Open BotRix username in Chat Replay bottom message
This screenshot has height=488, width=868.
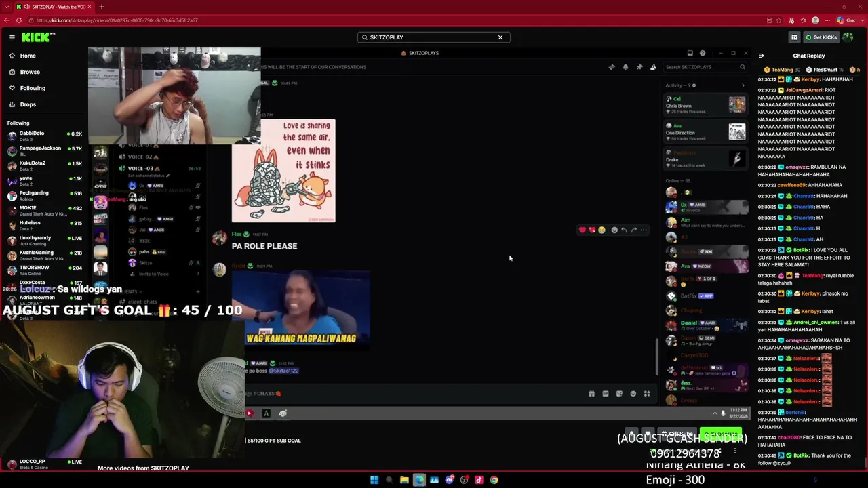(801, 455)
